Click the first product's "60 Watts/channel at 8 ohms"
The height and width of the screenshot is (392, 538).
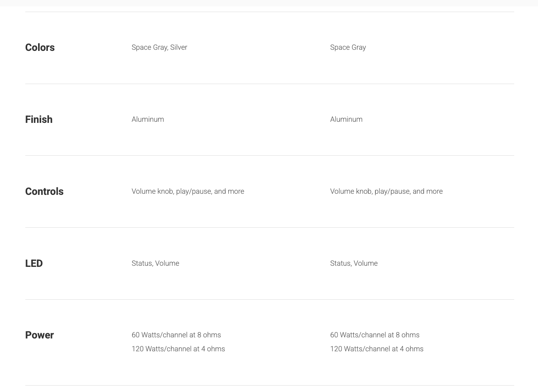click(176, 335)
